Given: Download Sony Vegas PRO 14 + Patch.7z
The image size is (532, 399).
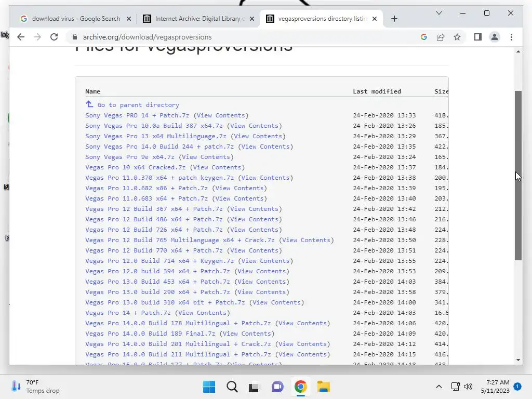Looking at the screenshot, I should (x=137, y=115).
